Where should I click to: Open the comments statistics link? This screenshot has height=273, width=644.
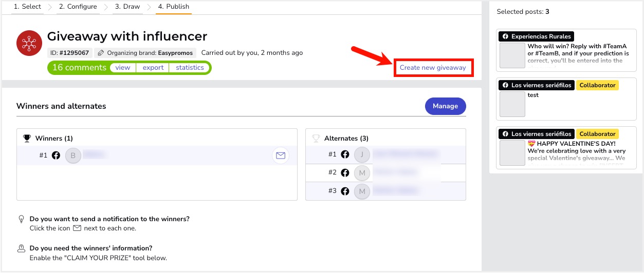pos(190,68)
